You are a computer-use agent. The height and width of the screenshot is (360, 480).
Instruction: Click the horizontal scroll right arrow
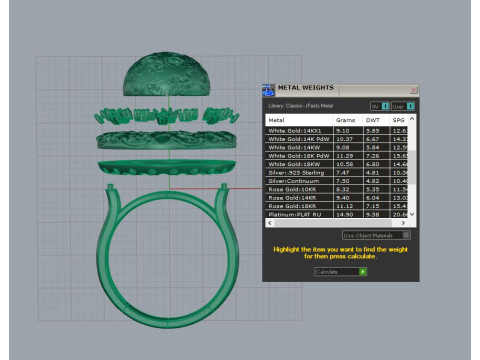(403, 223)
